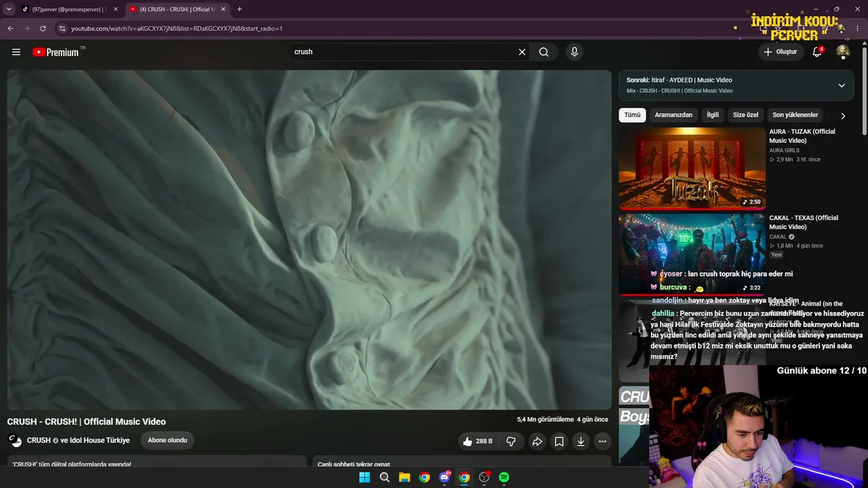The width and height of the screenshot is (868, 488).
Task: Share the video using the arrow icon
Action: click(x=537, y=441)
